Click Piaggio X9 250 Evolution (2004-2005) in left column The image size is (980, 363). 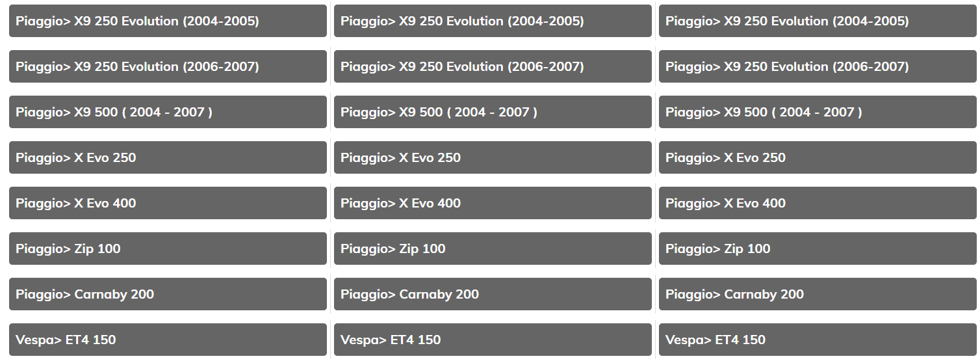pos(168,21)
